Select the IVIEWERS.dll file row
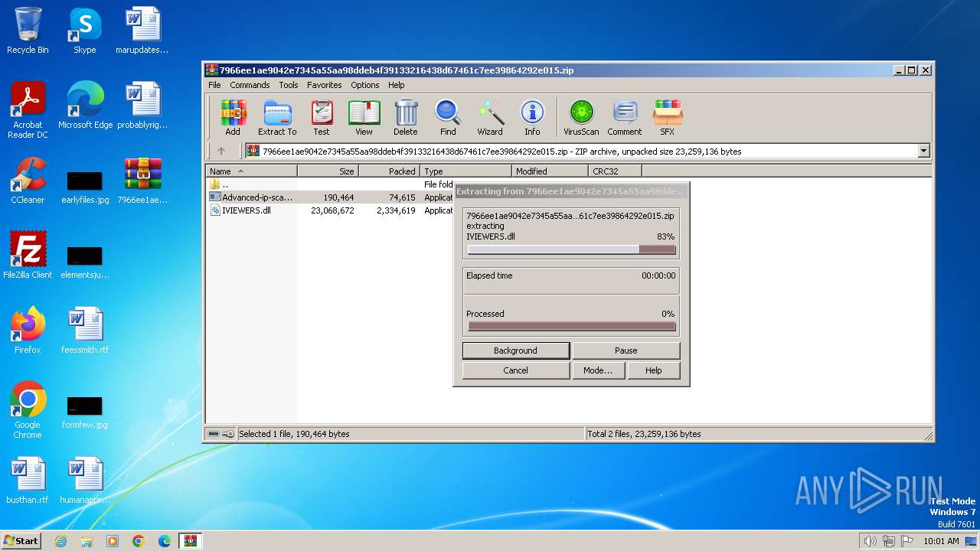 point(331,210)
